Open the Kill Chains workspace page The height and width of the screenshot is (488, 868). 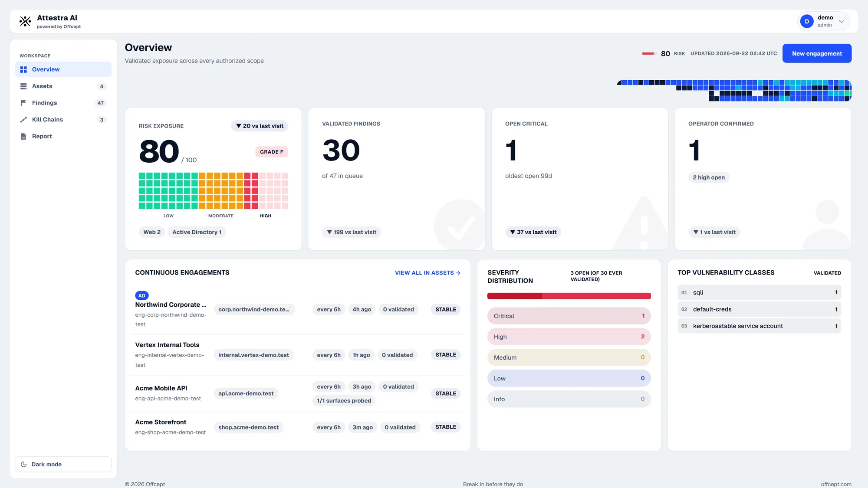(63, 120)
